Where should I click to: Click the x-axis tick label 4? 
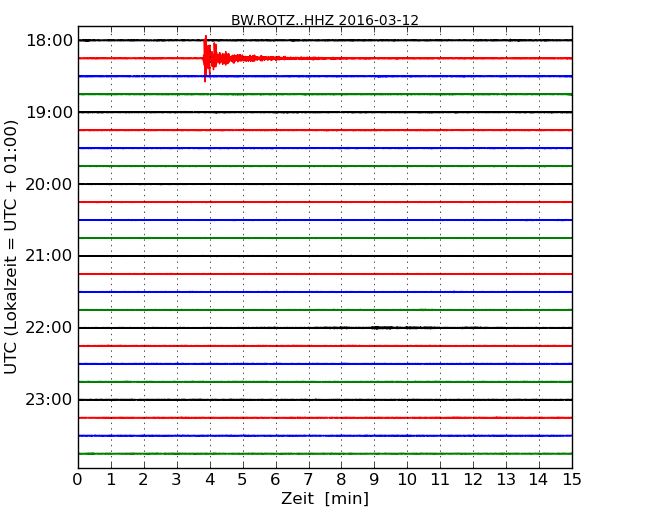(x=210, y=479)
